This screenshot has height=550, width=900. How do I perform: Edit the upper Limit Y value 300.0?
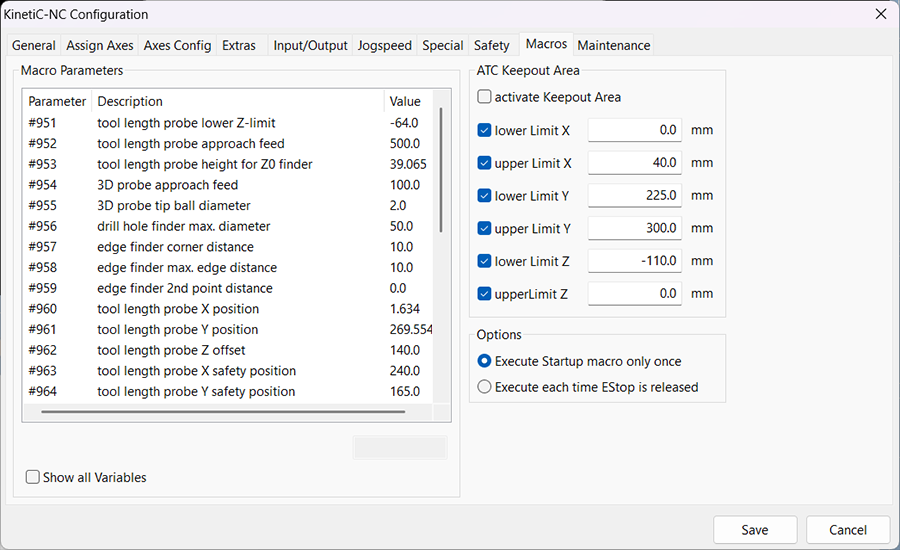pyautogui.click(x=635, y=228)
